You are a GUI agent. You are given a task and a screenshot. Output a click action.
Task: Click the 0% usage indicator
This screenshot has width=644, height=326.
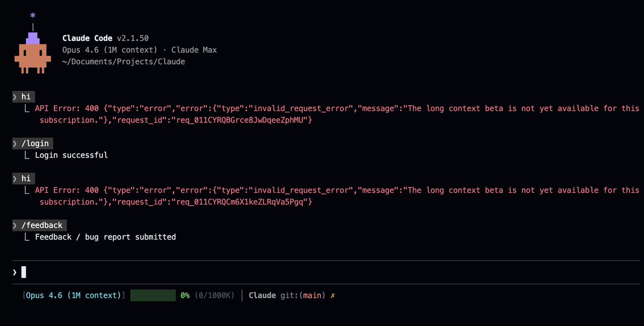click(x=185, y=295)
